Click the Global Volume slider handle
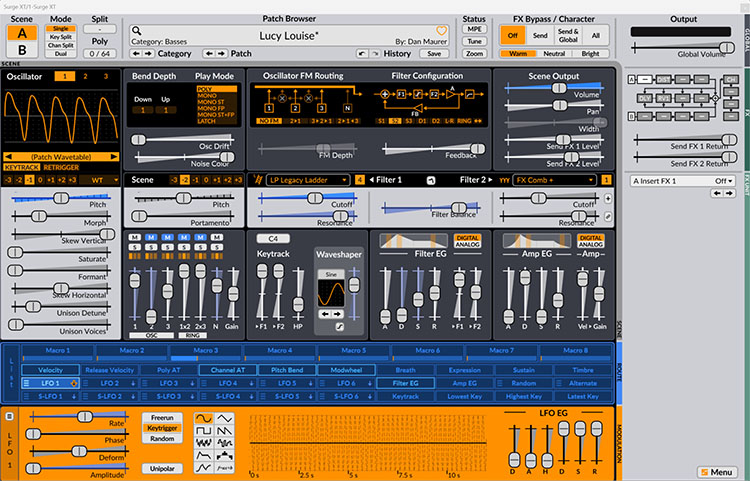 coord(727,47)
